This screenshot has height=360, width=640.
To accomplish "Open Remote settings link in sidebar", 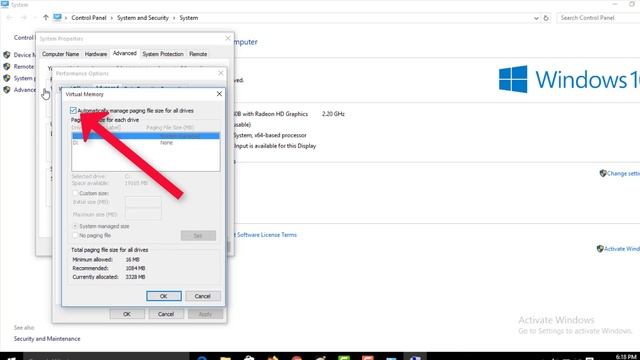I will pyautogui.click(x=24, y=67).
